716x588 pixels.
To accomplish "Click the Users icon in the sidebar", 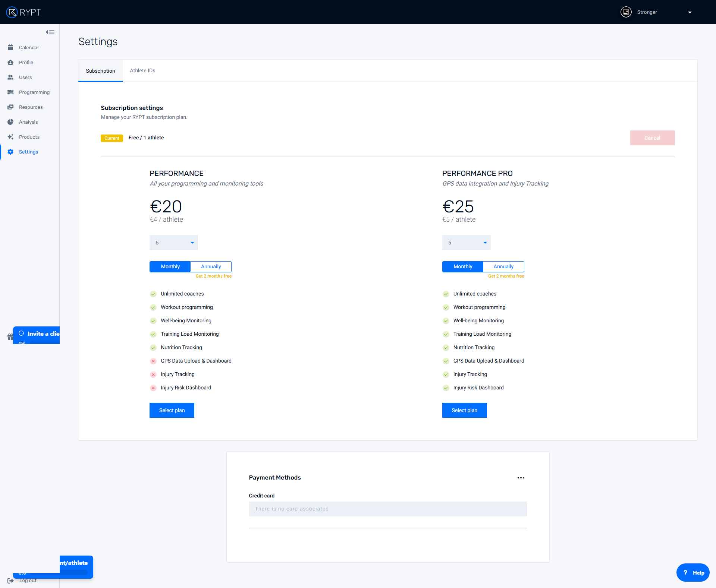I will click(10, 77).
